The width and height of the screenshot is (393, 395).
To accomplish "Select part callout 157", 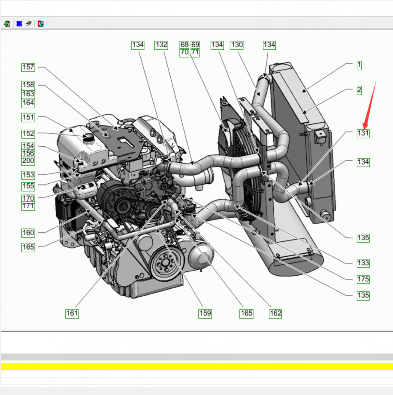I will click(28, 67).
